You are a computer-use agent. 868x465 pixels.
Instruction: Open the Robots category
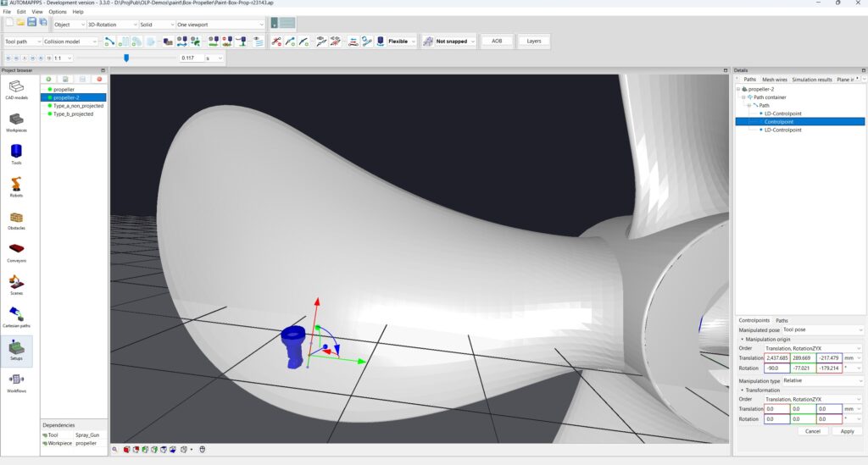tap(16, 187)
